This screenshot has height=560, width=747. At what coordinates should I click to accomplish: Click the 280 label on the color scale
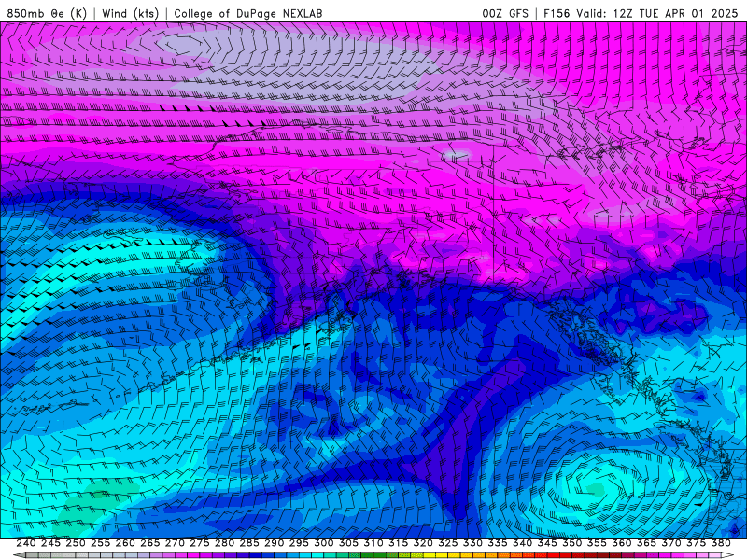[x=224, y=543]
